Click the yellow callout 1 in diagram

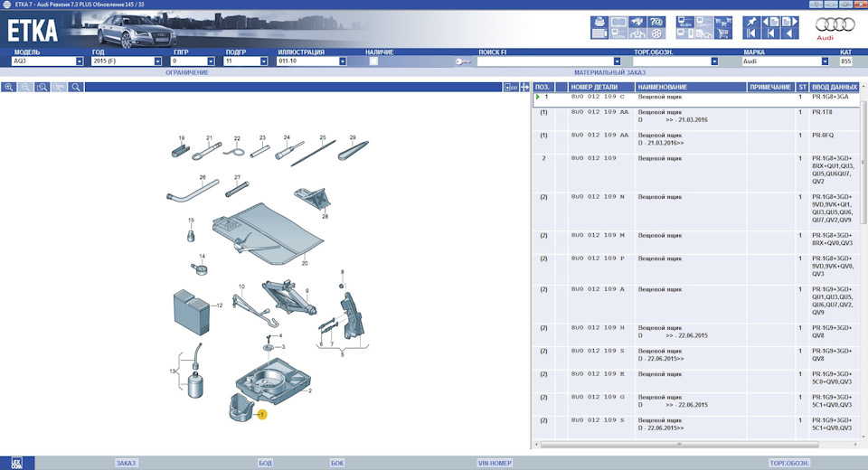tap(262, 414)
